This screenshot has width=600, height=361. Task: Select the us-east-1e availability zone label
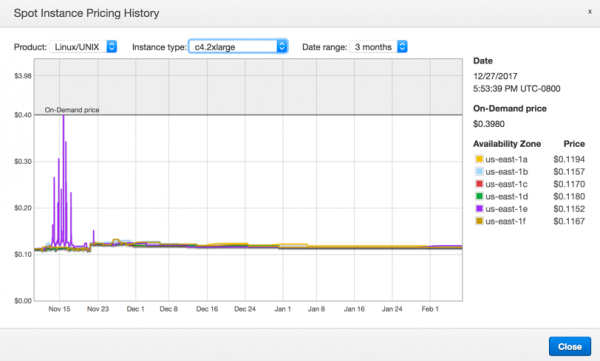point(506,209)
